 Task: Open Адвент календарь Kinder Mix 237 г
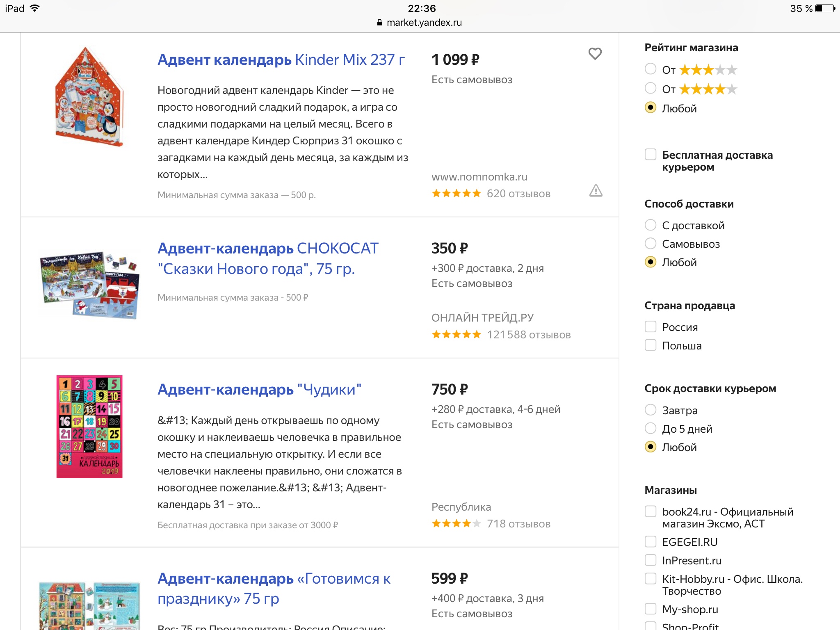281,60
